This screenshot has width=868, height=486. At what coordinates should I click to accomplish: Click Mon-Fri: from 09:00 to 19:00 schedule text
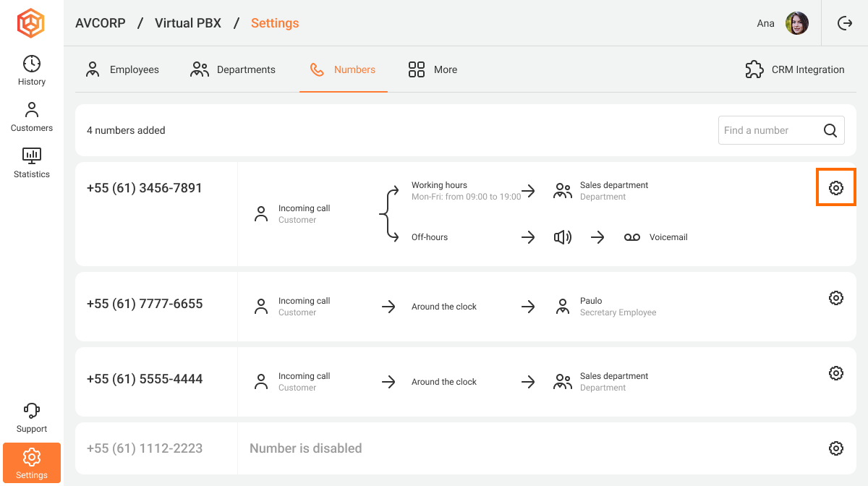[466, 197]
